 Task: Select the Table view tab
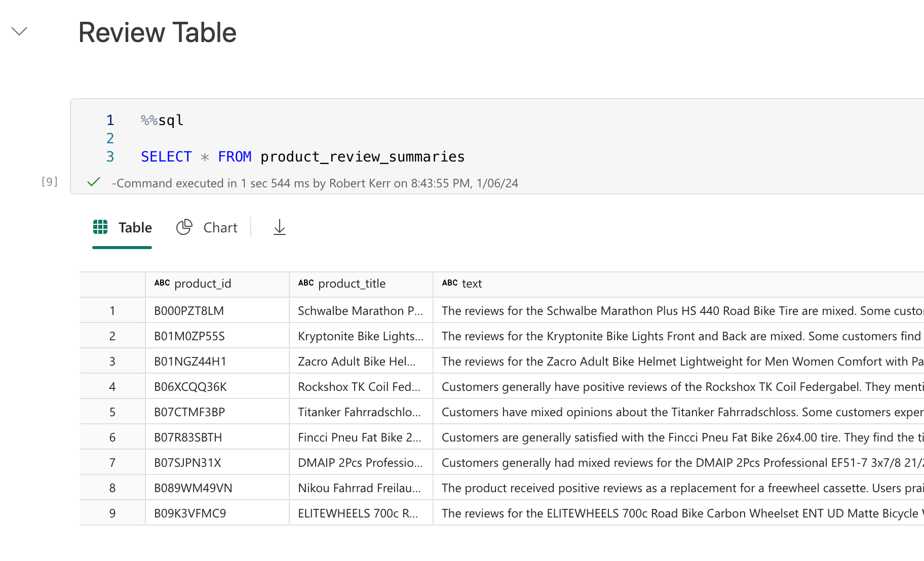(x=123, y=228)
